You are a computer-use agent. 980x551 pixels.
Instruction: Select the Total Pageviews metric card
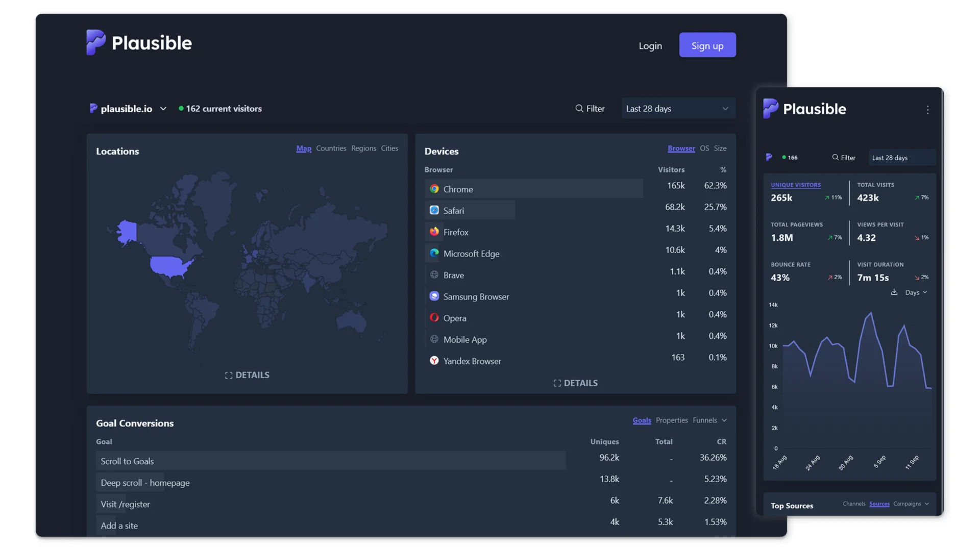tap(806, 232)
